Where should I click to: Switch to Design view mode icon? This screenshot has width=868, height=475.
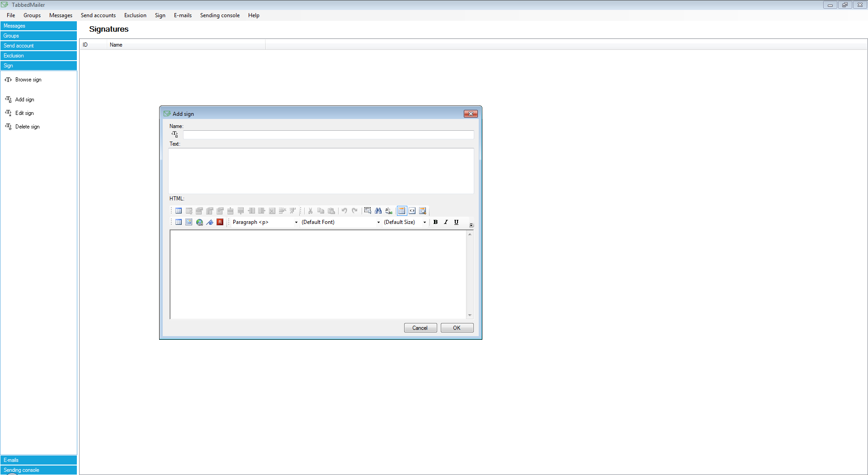[401, 211]
